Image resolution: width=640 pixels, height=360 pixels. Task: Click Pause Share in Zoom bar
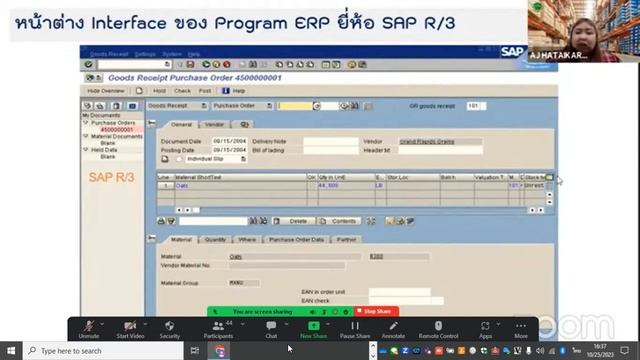point(355,329)
